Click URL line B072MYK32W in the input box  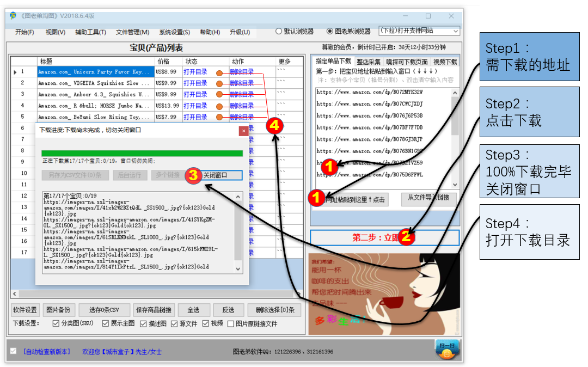click(x=369, y=92)
